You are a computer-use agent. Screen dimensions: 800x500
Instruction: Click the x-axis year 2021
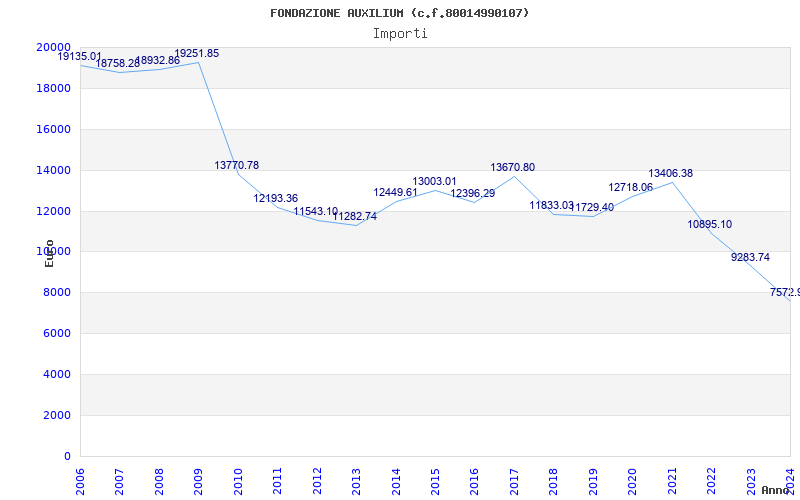pos(672,481)
